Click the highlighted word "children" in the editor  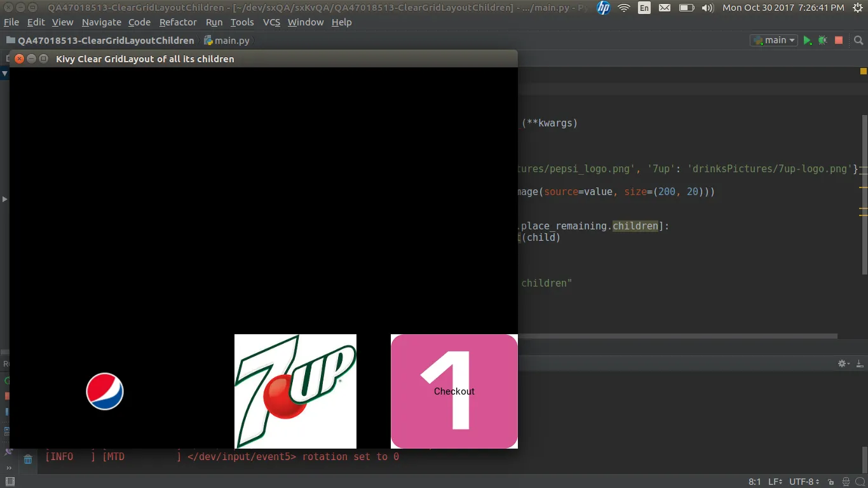click(x=635, y=226)
